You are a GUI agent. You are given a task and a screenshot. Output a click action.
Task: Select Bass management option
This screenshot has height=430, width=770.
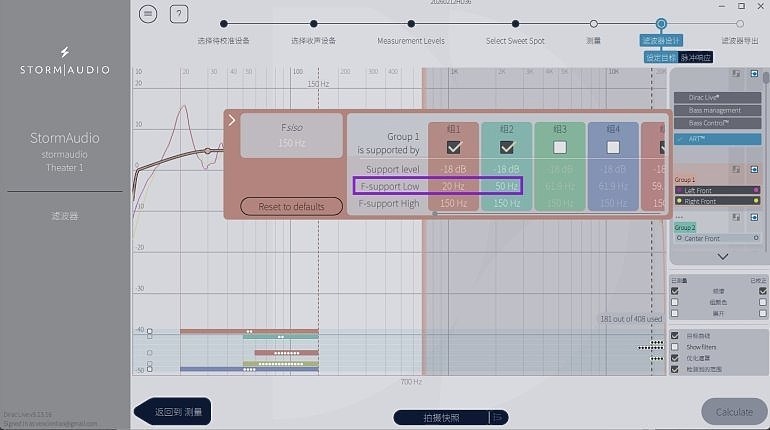[x=717, y=110]
